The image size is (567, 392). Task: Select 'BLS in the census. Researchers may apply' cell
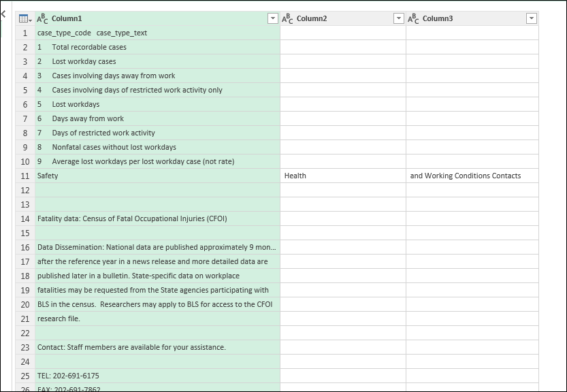pyautogui.click(x=157, y=304)
